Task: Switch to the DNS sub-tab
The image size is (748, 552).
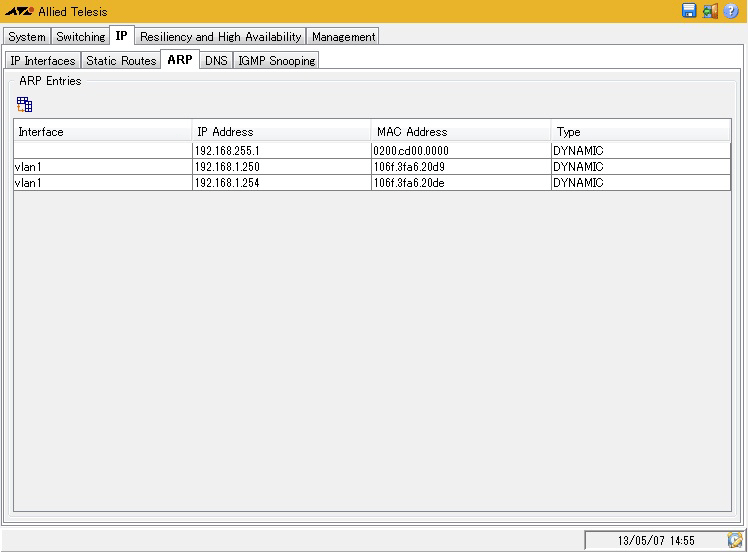Action: click(x=216, y=61)
